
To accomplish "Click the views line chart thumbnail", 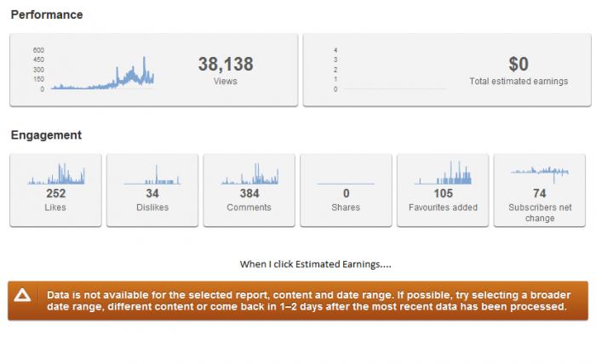I will click(x=103, y=73).
